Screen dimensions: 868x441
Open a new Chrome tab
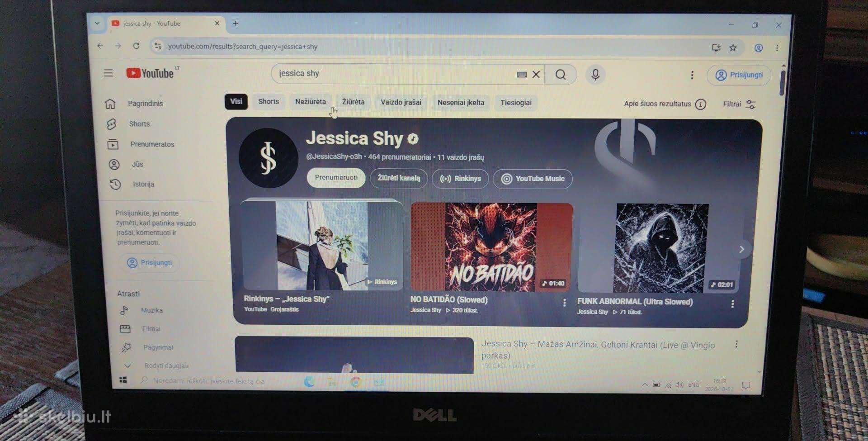tap(236, 23)
